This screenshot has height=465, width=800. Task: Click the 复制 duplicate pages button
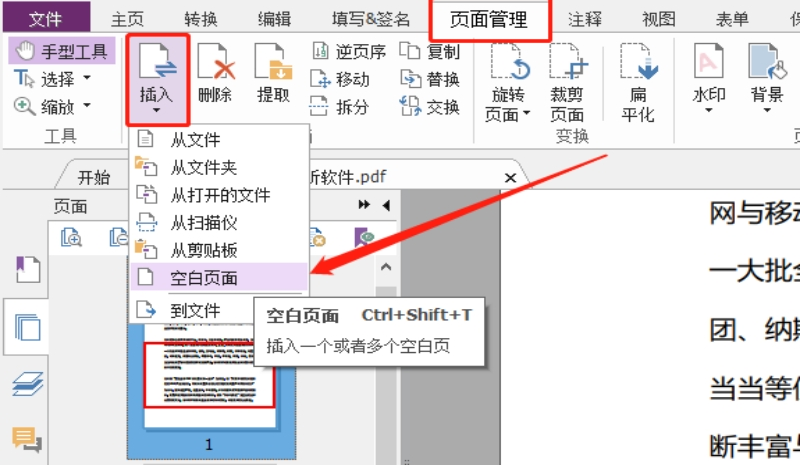pos(430,52)
